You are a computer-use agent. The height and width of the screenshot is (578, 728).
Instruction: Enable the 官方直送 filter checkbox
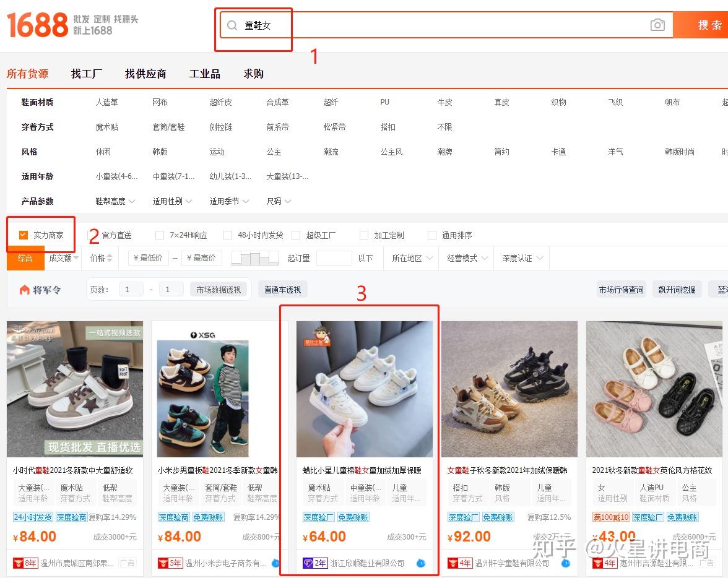coord(92,235)
